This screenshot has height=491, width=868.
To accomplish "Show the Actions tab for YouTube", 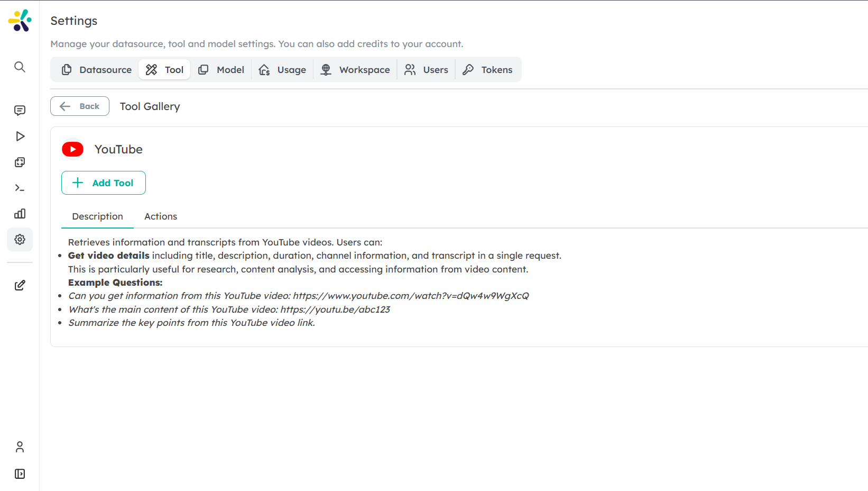I will [161, 216].
